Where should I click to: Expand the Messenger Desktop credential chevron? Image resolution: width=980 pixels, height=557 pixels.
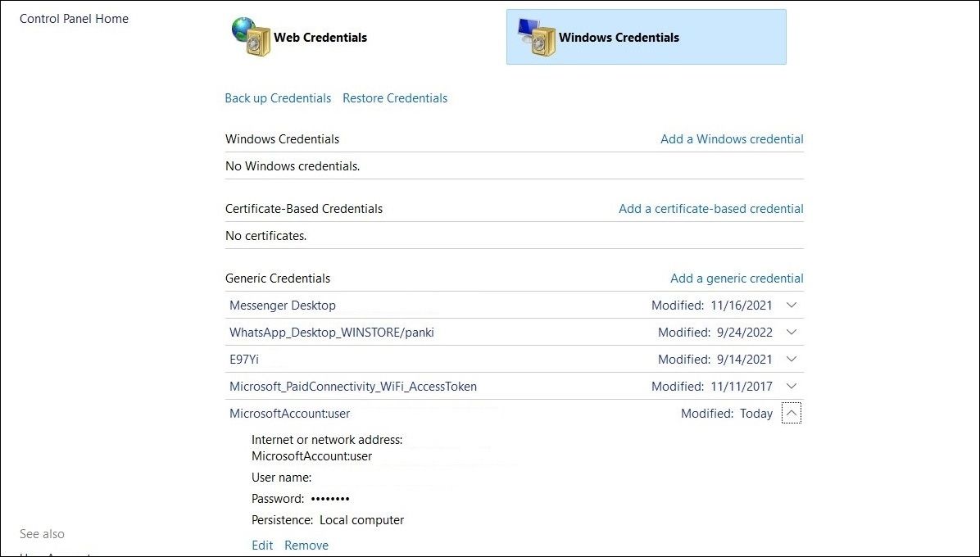pyautogui.click(x=792, y=306)
